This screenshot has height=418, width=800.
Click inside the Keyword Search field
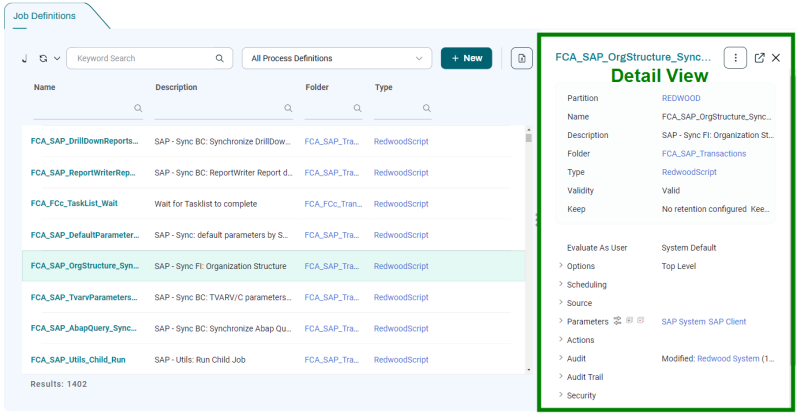140,58
